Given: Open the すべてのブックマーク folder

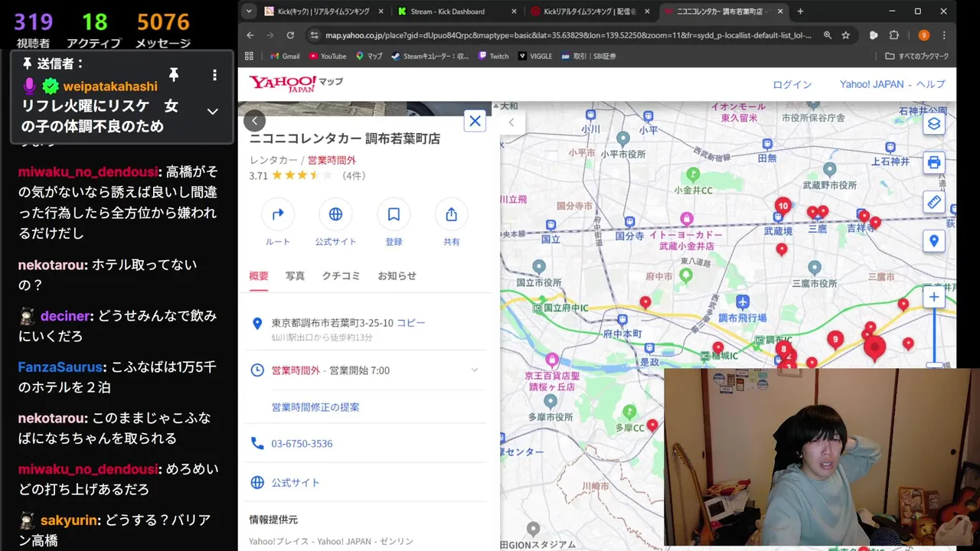Looking at the screenshot, I should coord(917,56).
